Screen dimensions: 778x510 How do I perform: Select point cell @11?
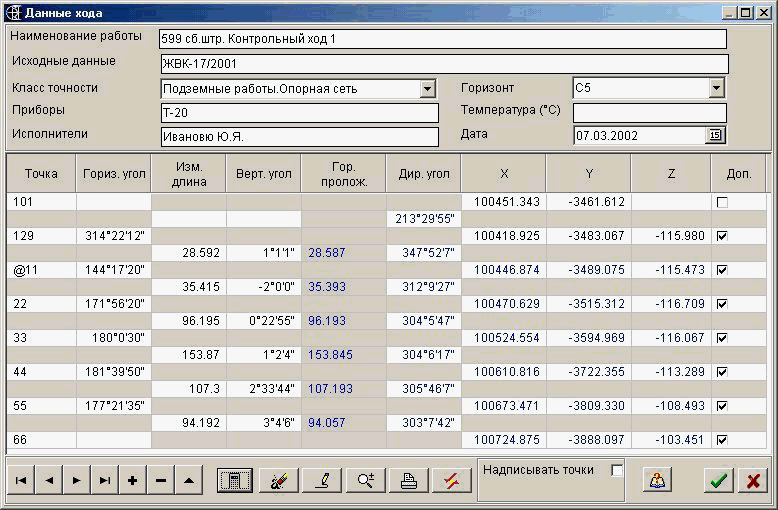tap(41, 270)
